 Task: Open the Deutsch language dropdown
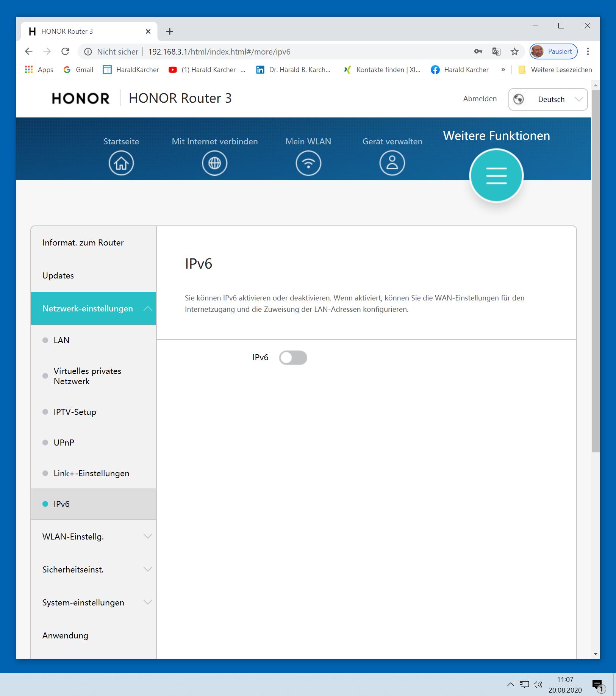(x=548, y=99)
